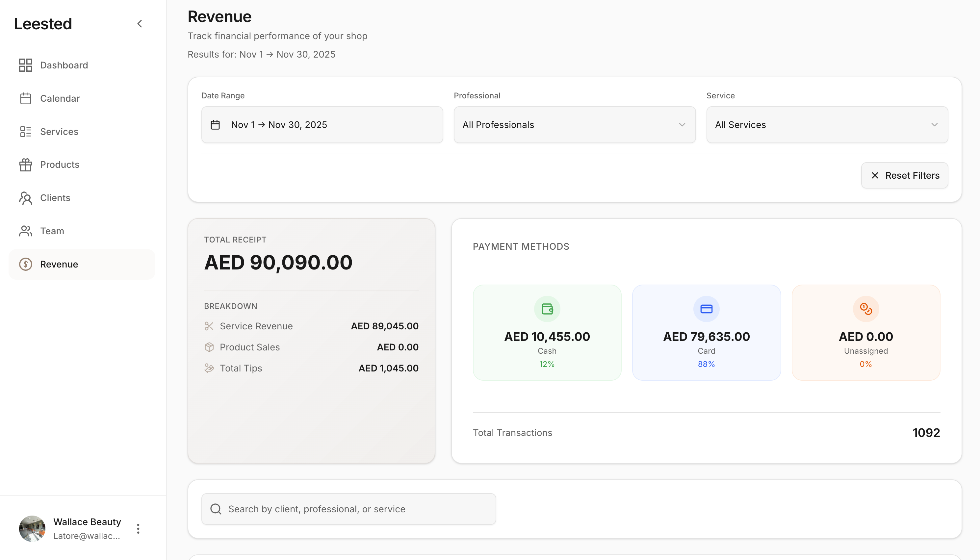The image size is (980, 560).
Task: Click the Services list icon
Action: tap(25, 132)
